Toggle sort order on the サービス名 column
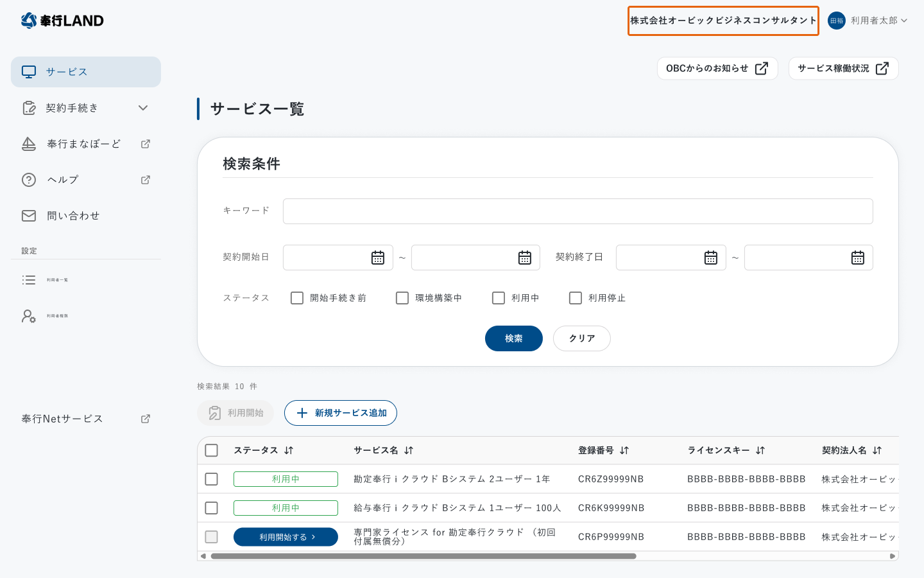 (409, 450)
